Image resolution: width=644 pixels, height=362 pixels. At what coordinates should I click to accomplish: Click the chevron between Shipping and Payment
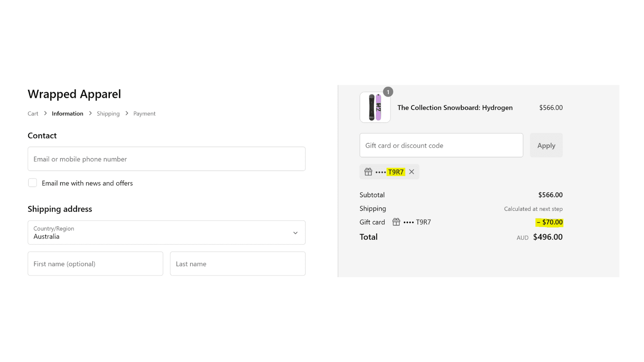[x=126, y=113]
